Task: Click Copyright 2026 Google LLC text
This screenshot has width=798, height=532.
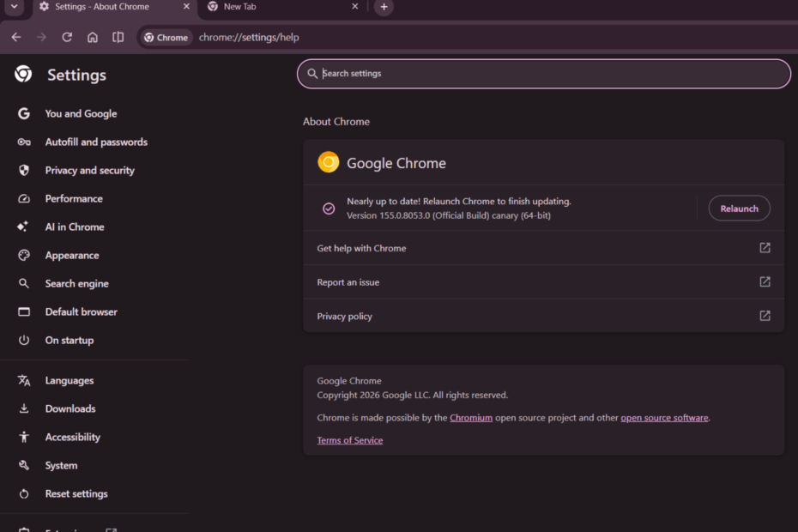Action: click(412, 395)
